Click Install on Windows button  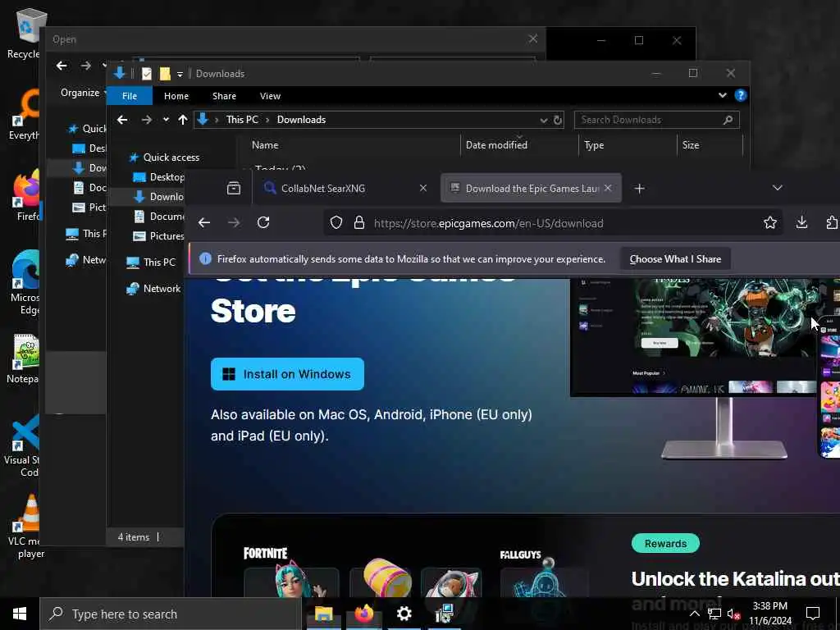point(287,374)
